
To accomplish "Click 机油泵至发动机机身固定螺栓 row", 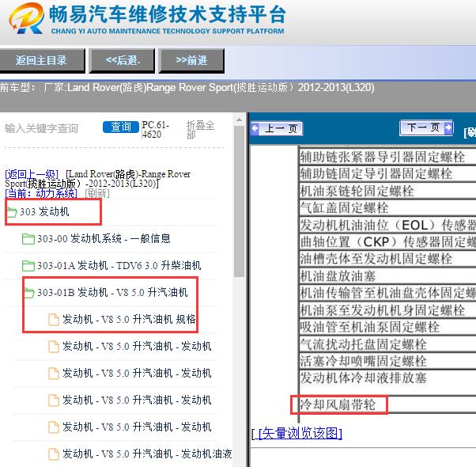I will coord(387,310).
